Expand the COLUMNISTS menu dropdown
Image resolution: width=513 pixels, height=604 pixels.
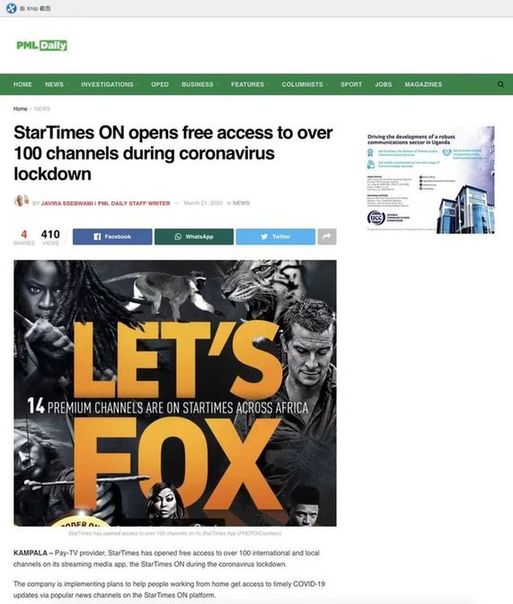click(x=305, y=84)
